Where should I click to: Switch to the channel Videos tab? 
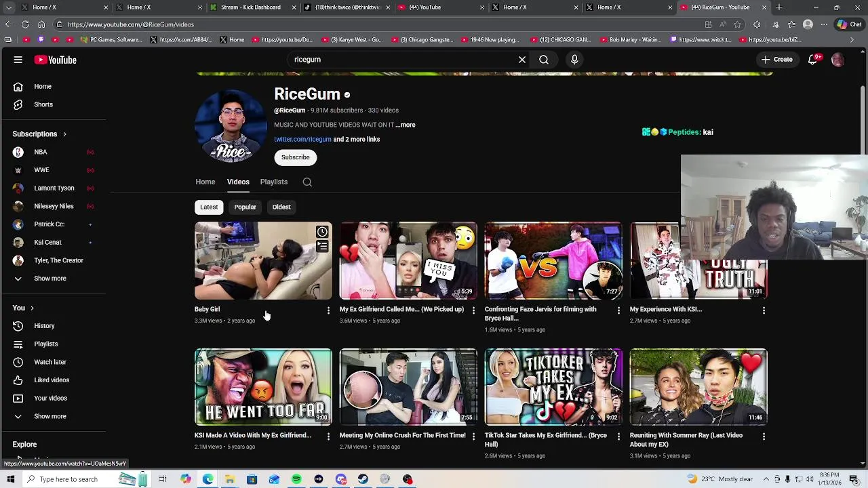pyautogui.click(x=238, y=182)
